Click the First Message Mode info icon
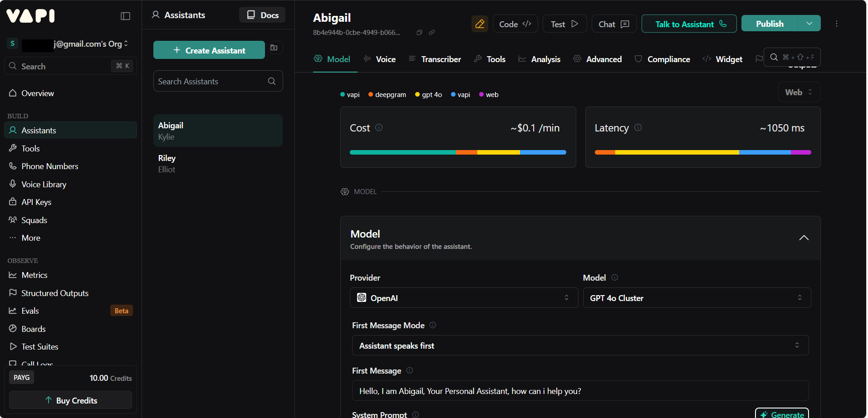 433,325
